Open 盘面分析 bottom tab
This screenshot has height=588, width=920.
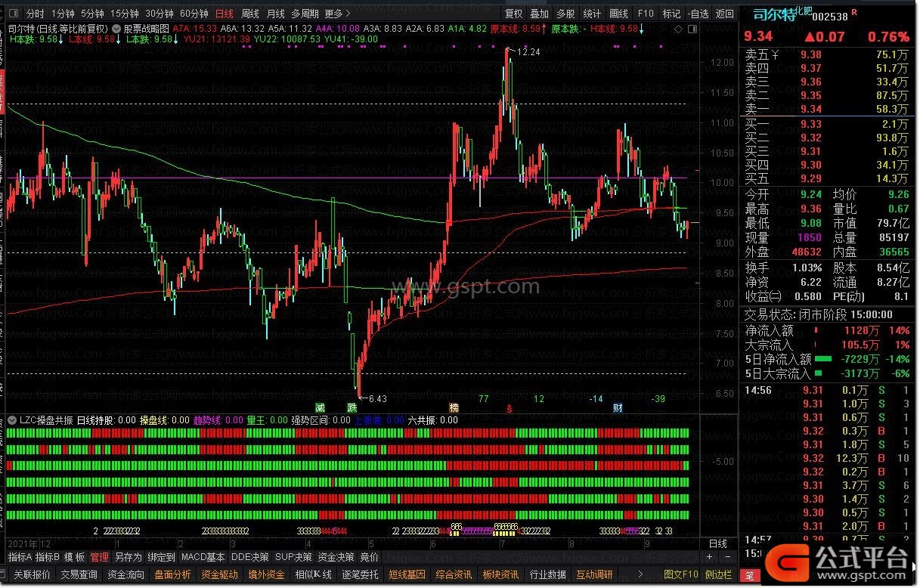[x=173, y=574]
